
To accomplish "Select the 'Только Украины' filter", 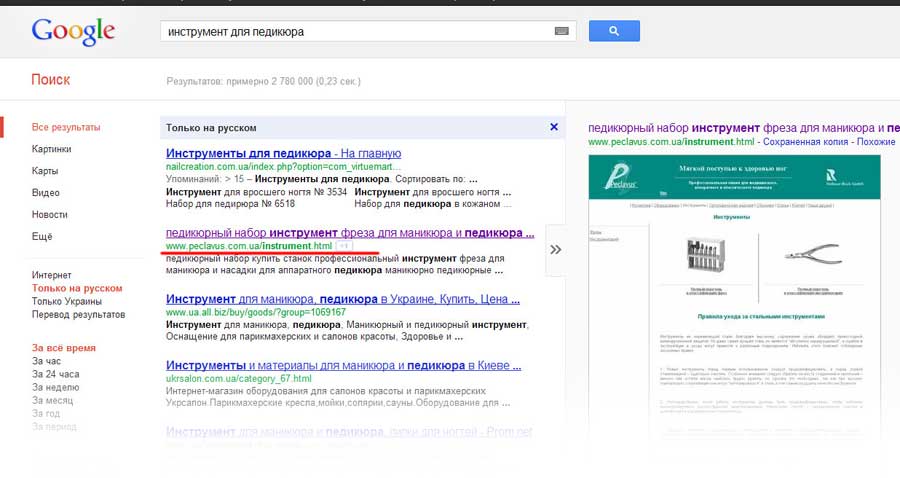I will [67, 301].
